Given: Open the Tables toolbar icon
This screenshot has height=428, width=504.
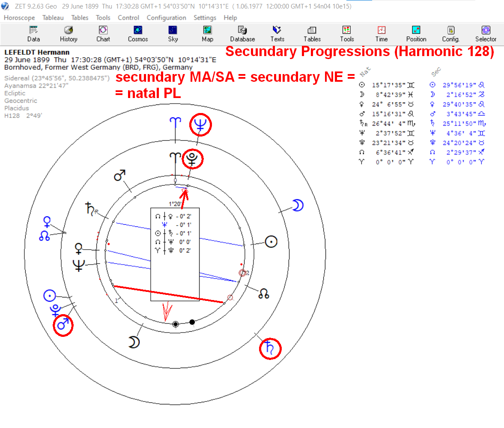Looking at the screenshot, I should pos(312,34).
